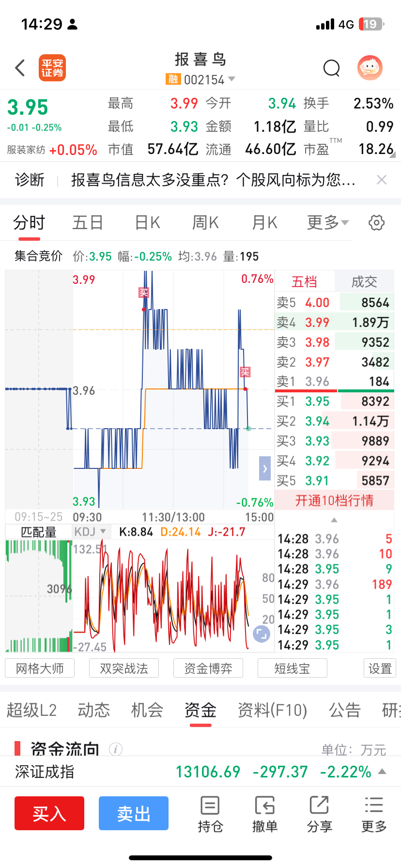Image resolution: width=401 pixels, height=868 pixels.
Task: Tap 服装家纺 sector link
Action: [x=26, y=150]
